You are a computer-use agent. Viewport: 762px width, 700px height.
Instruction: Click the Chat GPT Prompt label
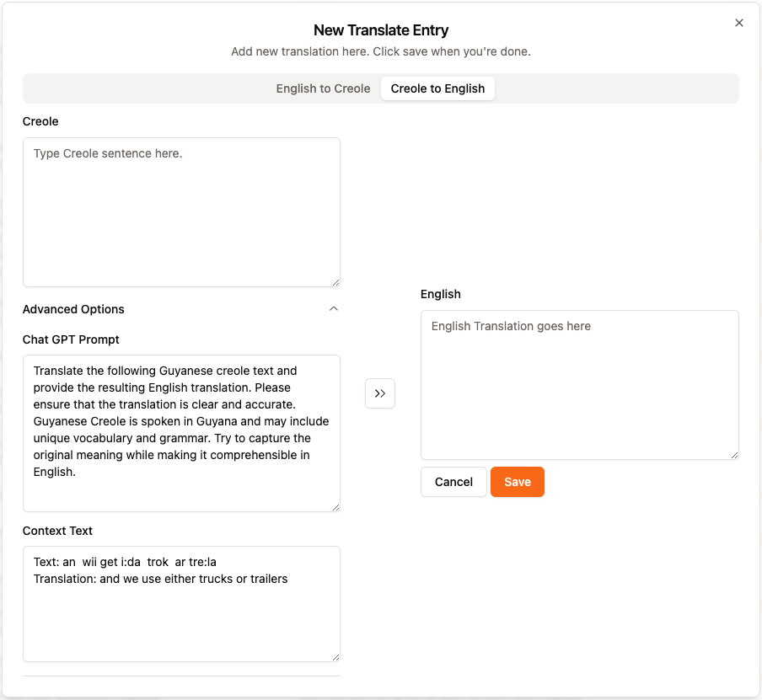click(71, 339)
